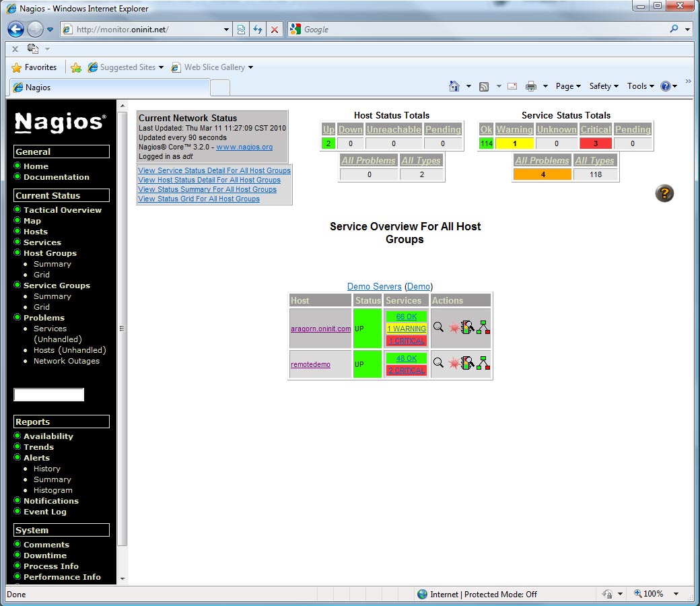Click the Favorites star icon

[17, 67]
